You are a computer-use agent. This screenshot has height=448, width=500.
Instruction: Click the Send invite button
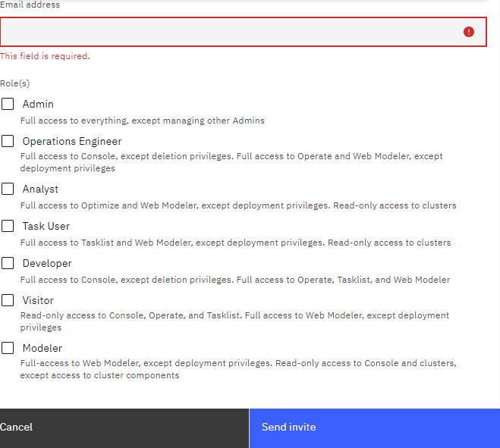tap(374, 428)
